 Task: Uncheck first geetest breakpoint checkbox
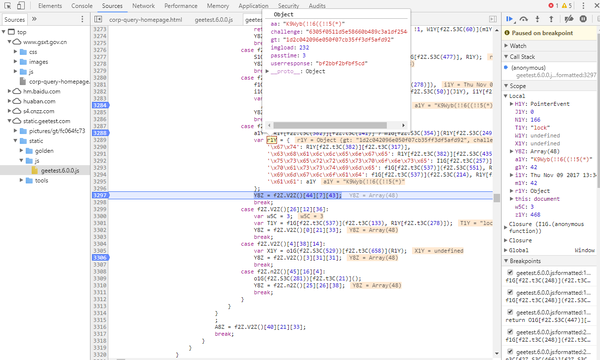coord(510,272)
